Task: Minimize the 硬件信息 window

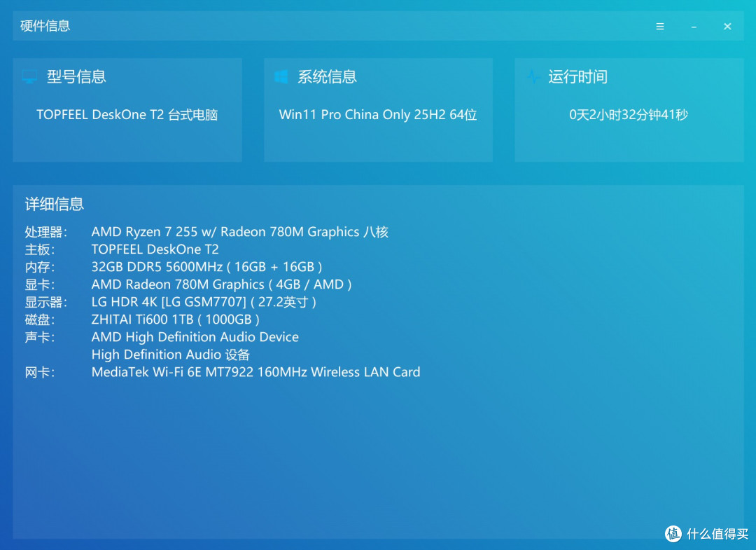Action: pos(694,27)
